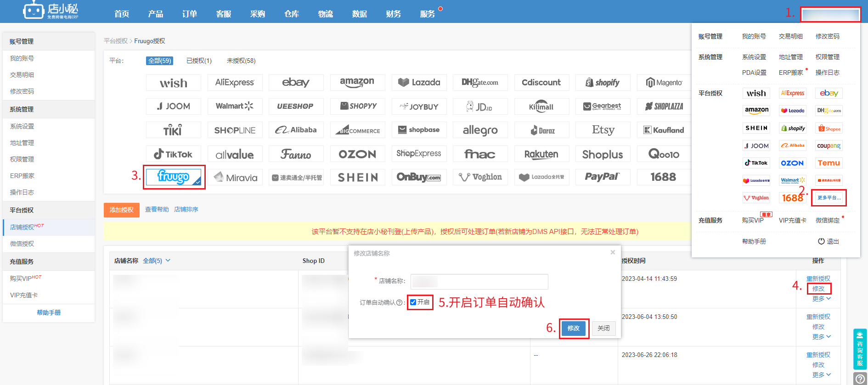Expand 更多 menu for the 2023-06-26 store row
The height and width of the screenshot is (385, 868).
click(821, 375)
